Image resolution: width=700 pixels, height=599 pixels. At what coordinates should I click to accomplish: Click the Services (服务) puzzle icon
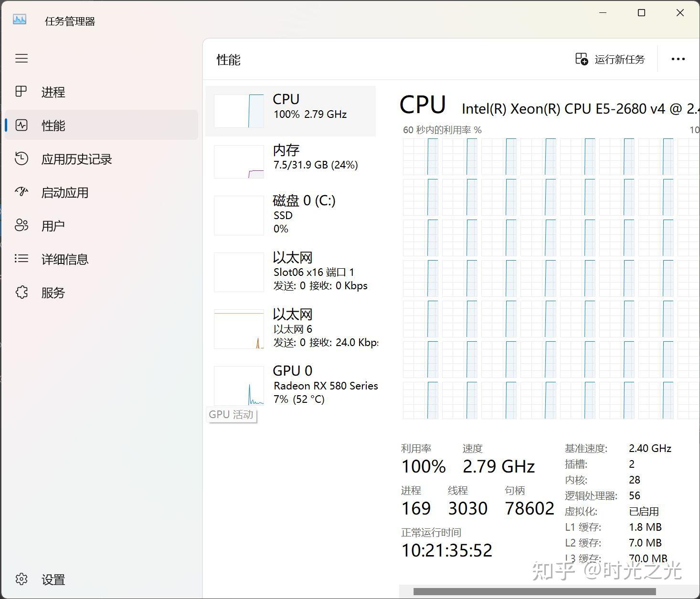tap(21, 293)
